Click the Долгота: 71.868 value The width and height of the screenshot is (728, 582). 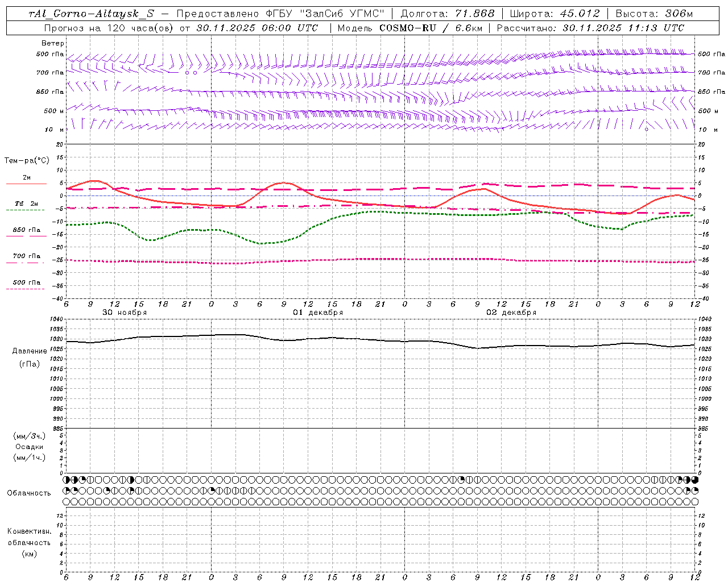pos(448,14)
